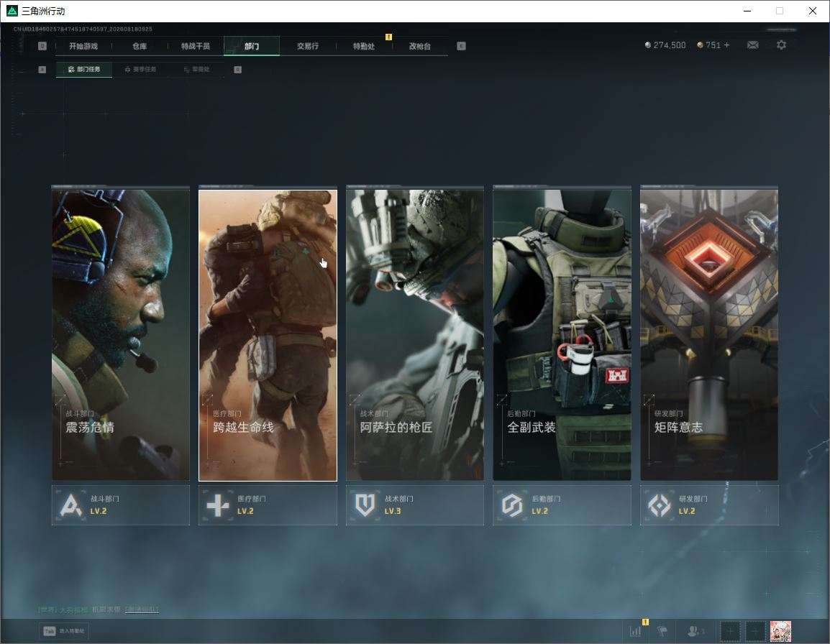Screen dimensions: 830x644
Task: Click the flag icon in bottom bar
Action: (x=662, y=631)
